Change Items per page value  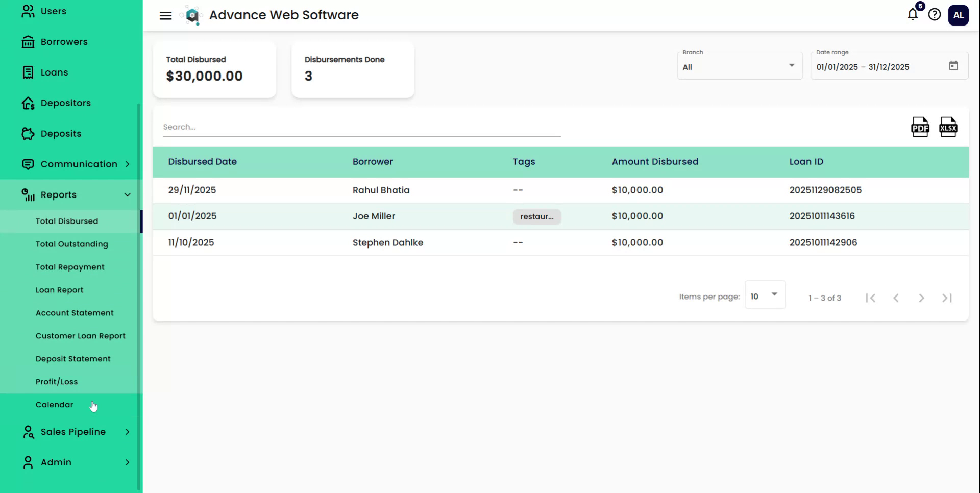pos(765,295)
